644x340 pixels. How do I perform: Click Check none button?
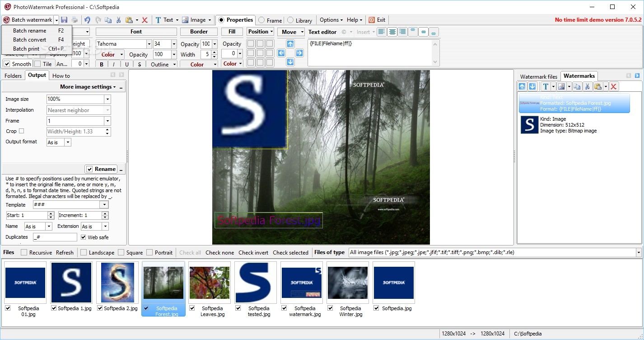pos(219,253)
